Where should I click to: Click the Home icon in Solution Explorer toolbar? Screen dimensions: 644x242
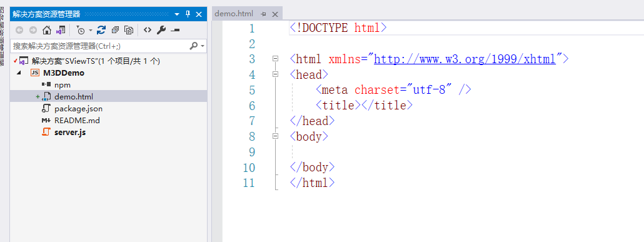click(47, 30)
